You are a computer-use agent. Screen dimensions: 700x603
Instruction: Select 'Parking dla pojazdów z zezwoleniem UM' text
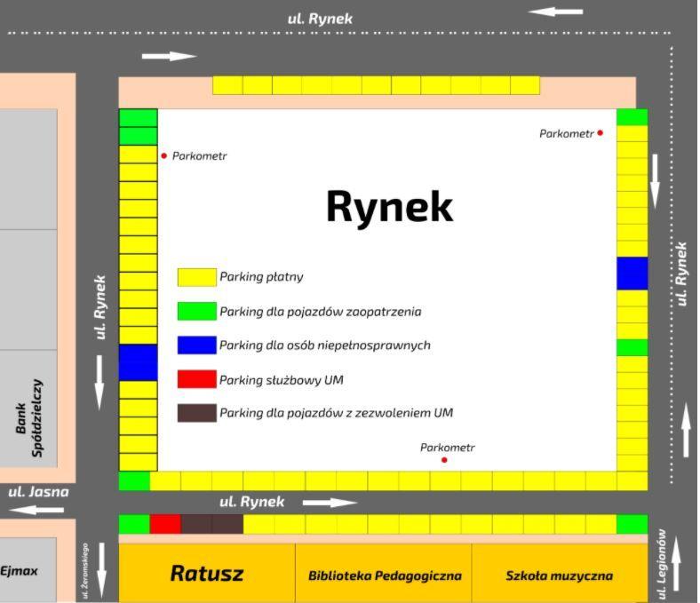pos(336,413)
